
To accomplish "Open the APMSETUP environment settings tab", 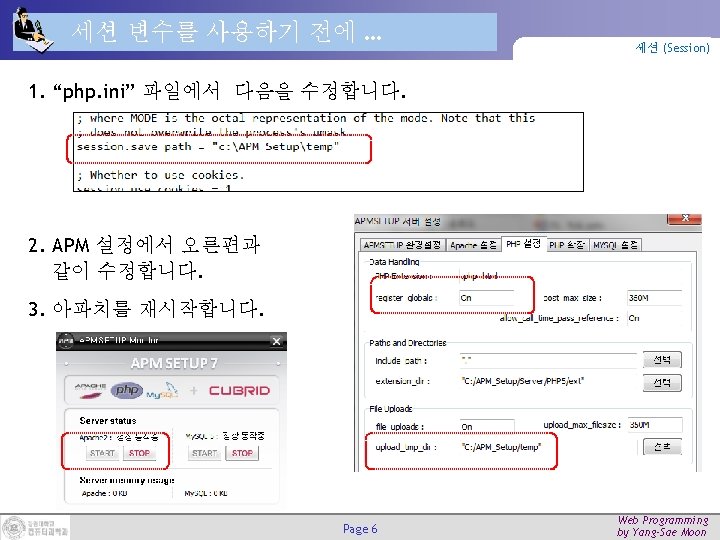I will pos(402,245).
